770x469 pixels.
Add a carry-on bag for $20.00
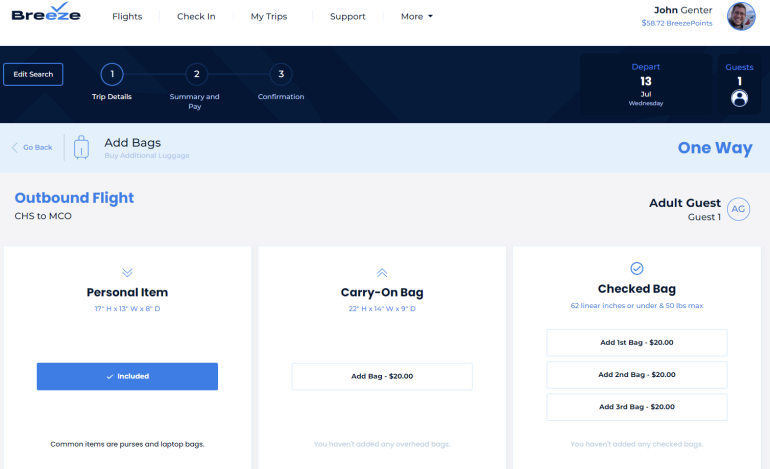(x=381, y=376)
